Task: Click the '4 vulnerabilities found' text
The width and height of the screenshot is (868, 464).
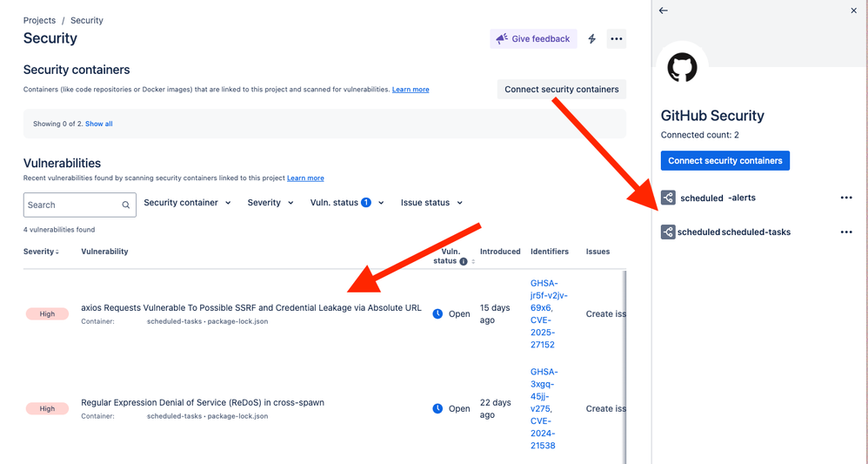Action: [59, 230]
